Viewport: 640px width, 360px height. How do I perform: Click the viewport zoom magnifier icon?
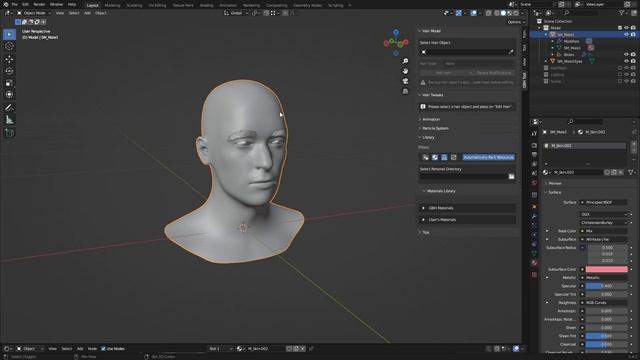[x=405, y=61]
